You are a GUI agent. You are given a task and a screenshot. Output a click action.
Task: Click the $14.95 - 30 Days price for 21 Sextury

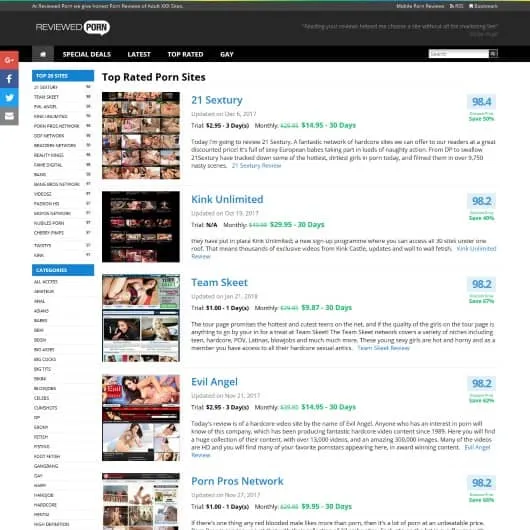(x=329, y=125)
